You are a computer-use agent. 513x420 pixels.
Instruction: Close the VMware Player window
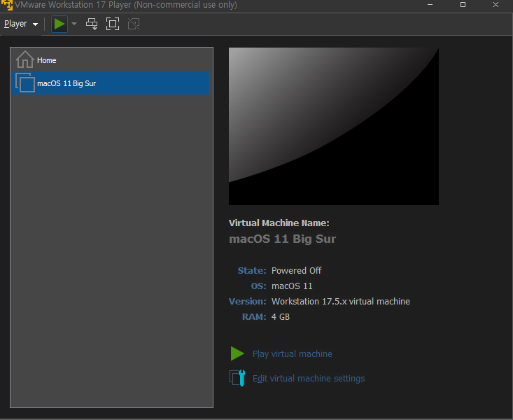coord(496,5)
